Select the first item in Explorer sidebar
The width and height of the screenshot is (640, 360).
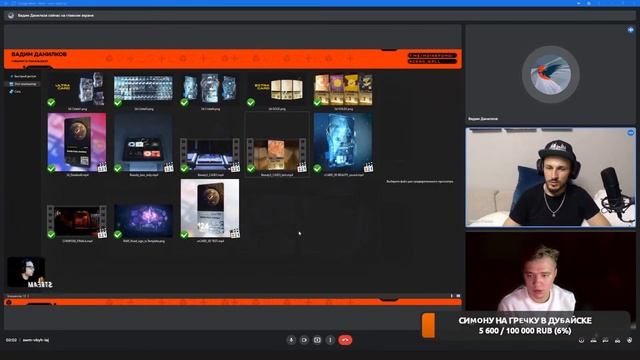(23, 76)
